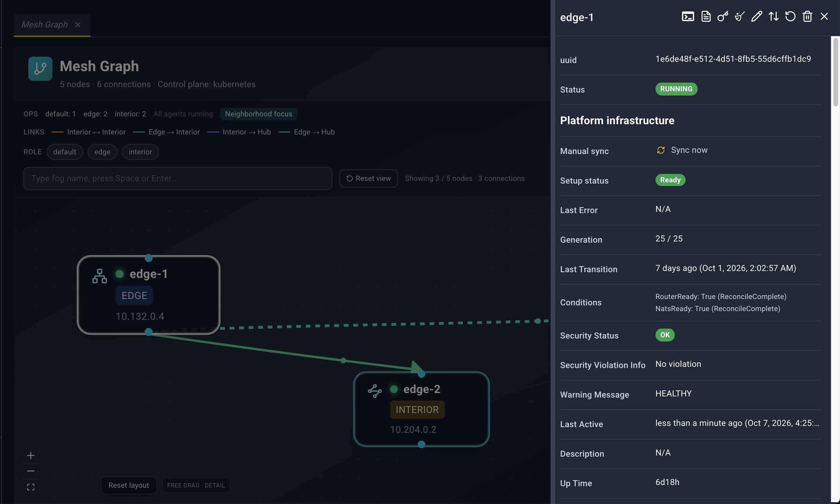
Task: Click the EDGE role badge on edge-1
Action: click(134, 295)
